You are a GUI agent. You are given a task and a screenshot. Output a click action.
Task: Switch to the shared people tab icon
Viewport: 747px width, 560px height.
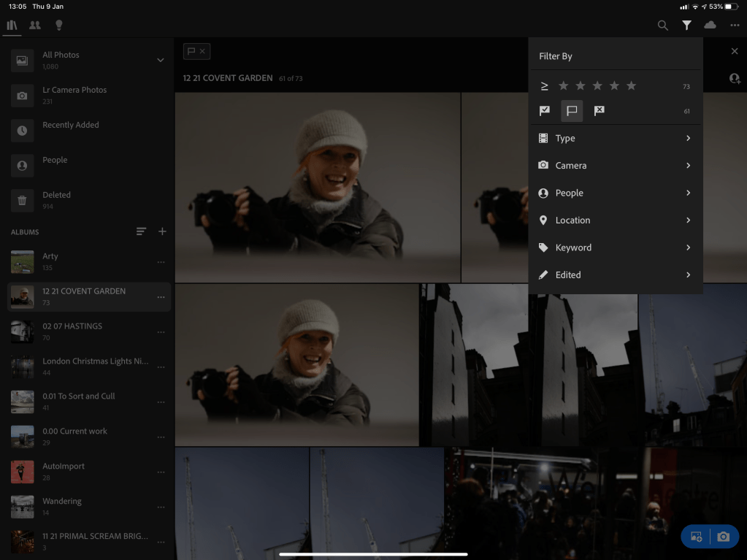(x=35, y=26)
